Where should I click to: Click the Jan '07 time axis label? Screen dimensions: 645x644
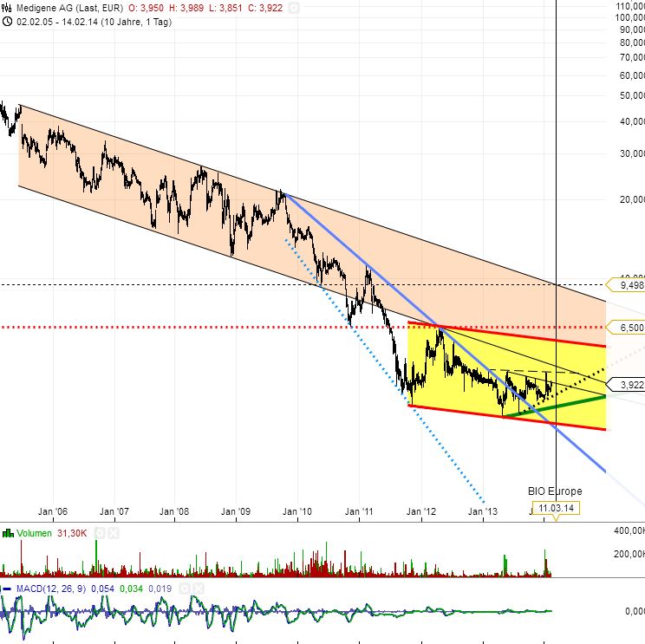pyautogui.click(x=114, y=511)
